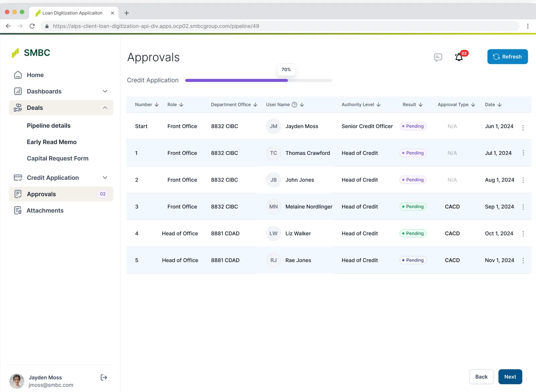Open row actions menu for Rae Jones

point(523,260)
